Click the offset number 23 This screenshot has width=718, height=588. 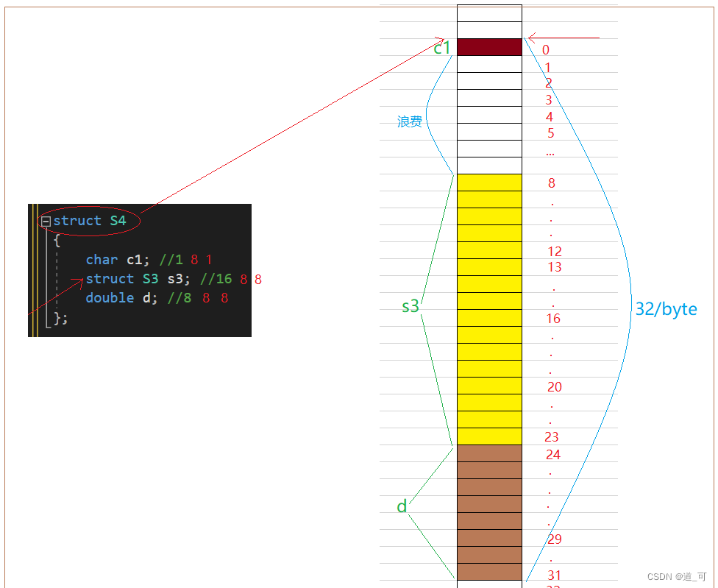(x=551, y=437)
